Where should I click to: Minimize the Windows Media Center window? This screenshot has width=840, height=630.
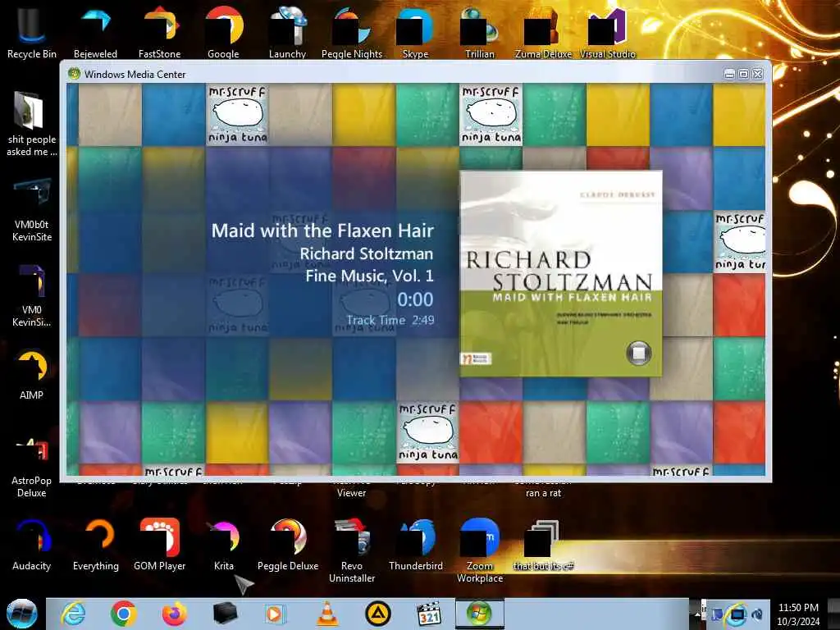729,75
